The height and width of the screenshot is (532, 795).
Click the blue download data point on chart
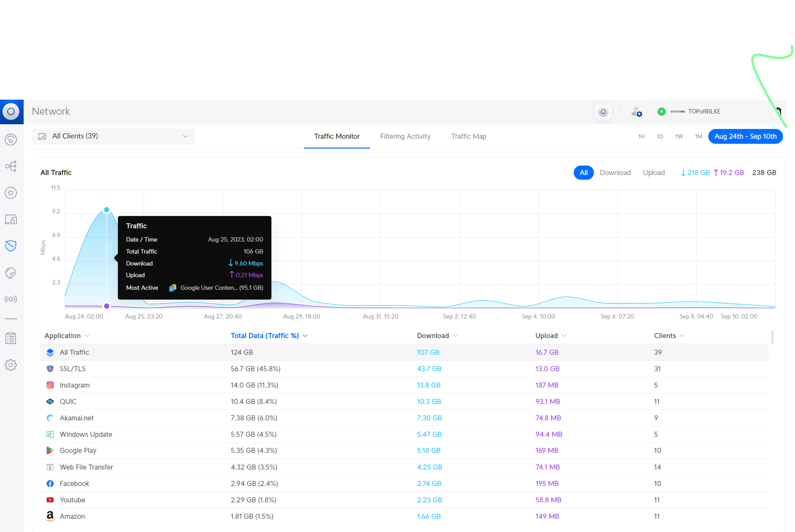(107, 210)
